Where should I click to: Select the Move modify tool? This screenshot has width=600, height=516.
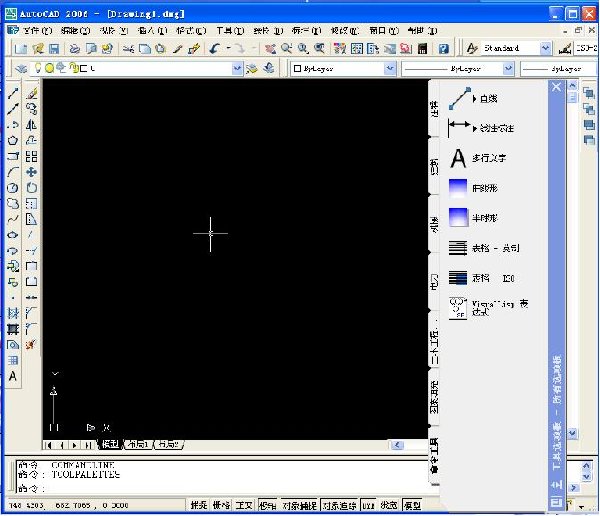pyautogui.click(x=31, y=172)
